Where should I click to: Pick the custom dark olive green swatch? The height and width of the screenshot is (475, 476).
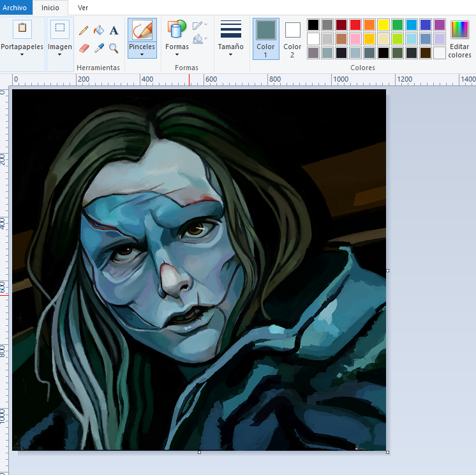point(398,53)
